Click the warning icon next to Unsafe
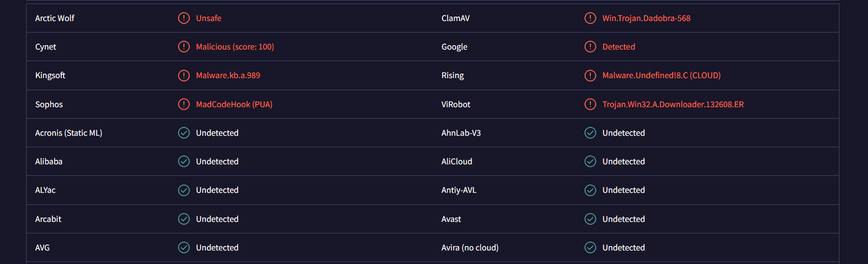The width and height of the screenshot is (868, 264). tap(184, 18)
